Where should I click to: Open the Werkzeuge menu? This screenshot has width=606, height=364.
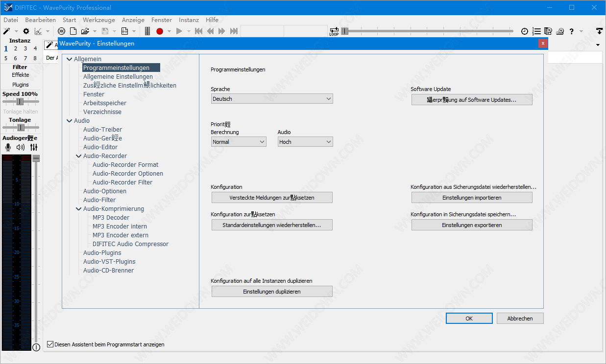point(99,20)
